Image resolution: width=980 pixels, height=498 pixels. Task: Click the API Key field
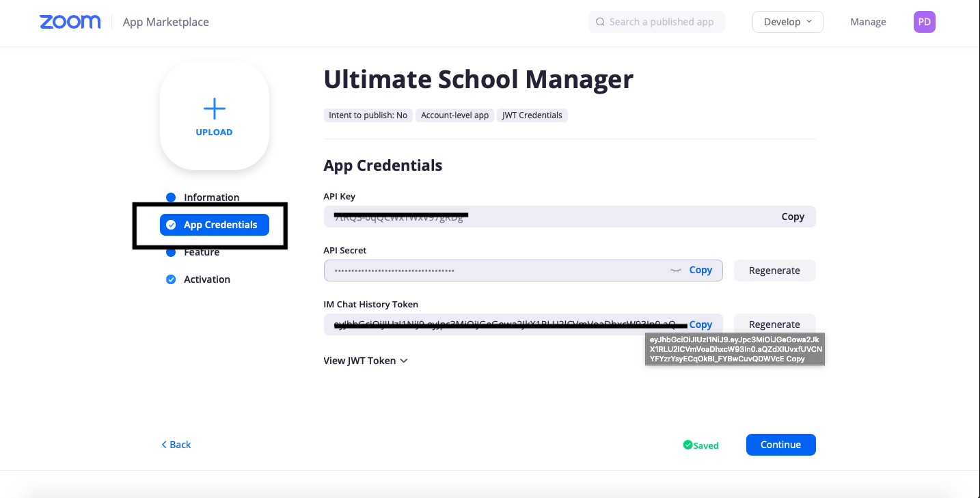coord(569,217)
